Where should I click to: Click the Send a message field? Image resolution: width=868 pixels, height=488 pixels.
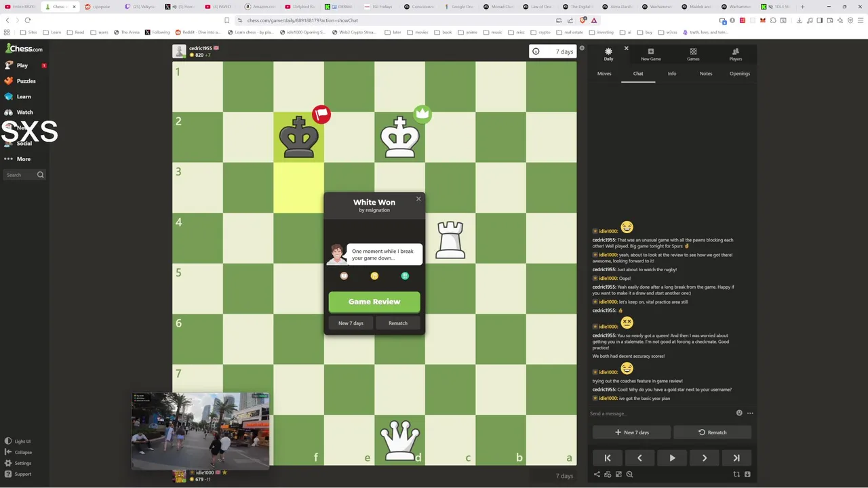pos(661,413)
